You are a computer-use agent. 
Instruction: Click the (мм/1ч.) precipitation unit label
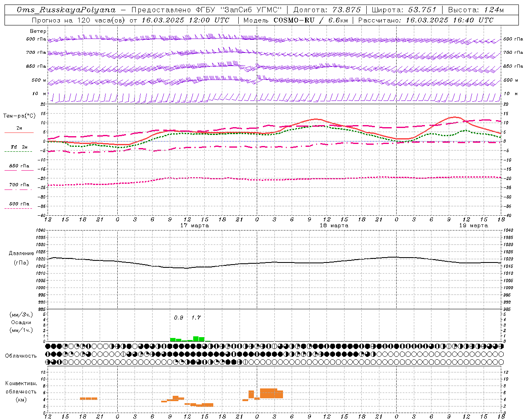pos(21,330)
